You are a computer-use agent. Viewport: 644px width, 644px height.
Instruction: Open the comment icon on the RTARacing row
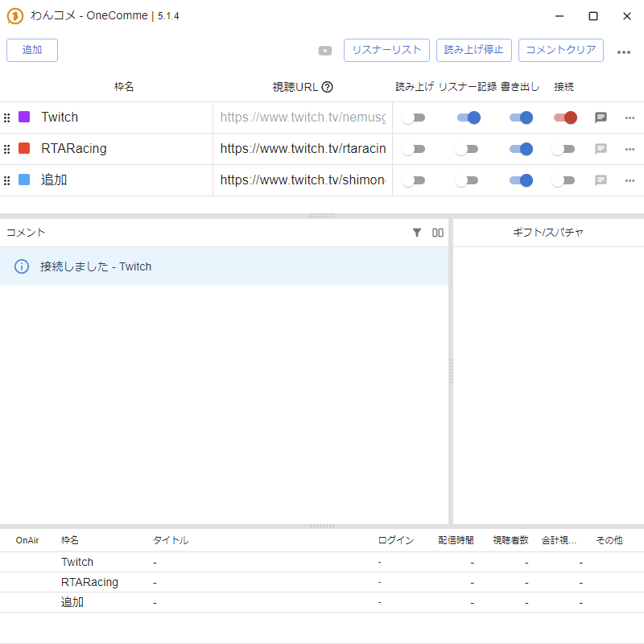pyautogui.click(x=601, y=149)
